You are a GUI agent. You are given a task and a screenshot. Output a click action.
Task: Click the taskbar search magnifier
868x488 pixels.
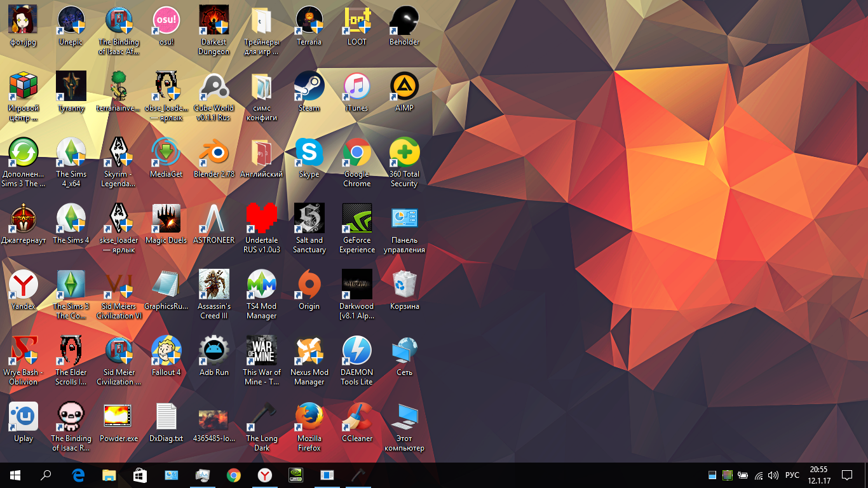coord(46,475)
